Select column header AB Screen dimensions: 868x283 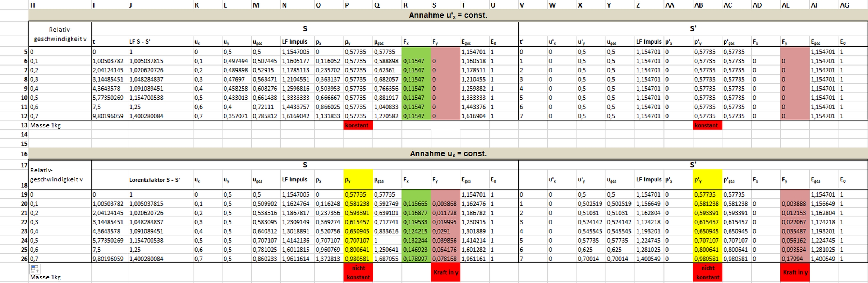coord(707,5)
